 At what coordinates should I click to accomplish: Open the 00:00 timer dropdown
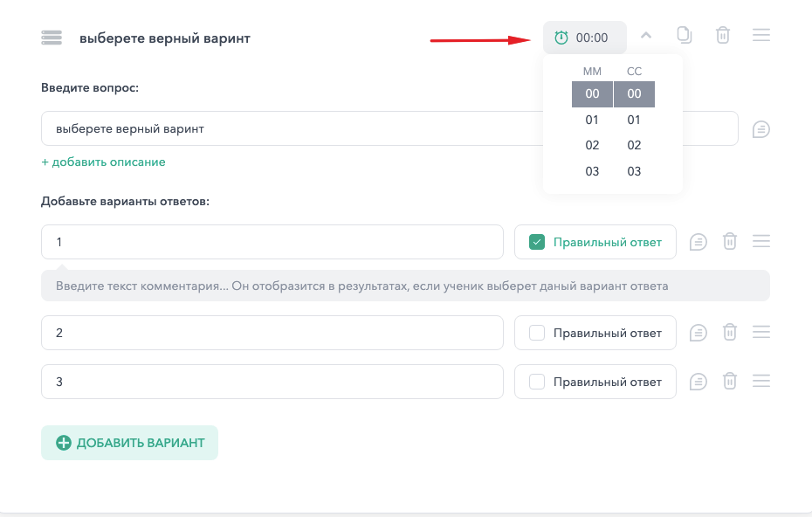point(585,38)
